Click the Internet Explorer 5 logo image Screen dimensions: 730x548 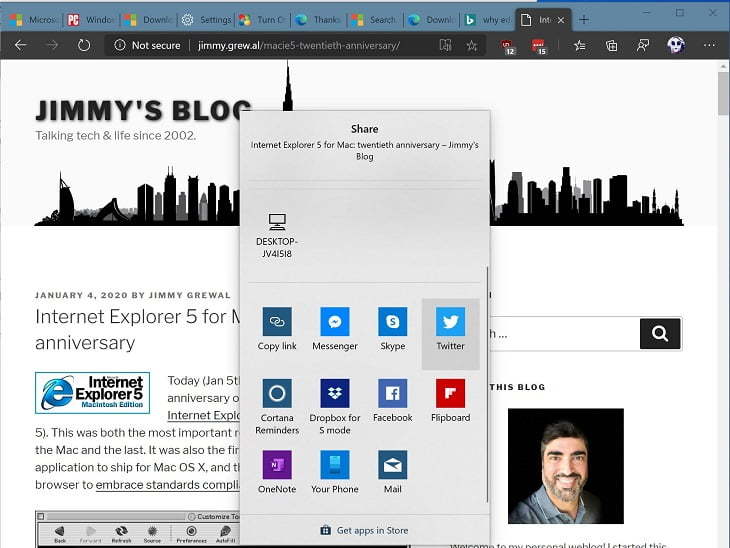(92, 392)
